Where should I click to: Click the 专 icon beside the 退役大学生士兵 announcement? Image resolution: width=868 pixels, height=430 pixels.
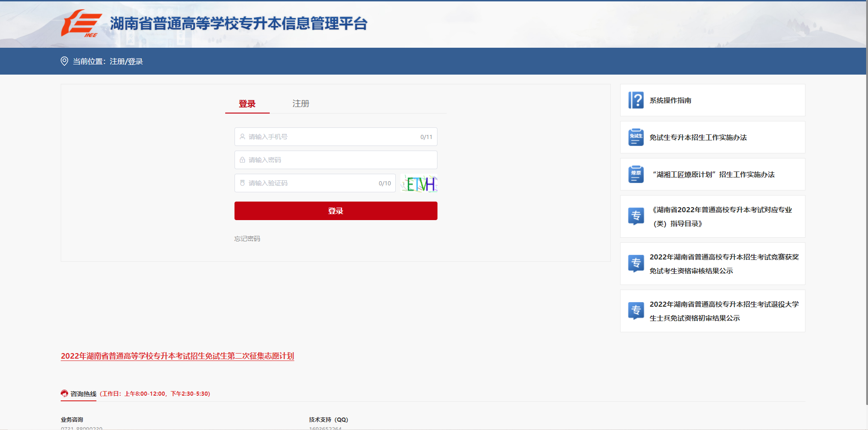(x=636, y=311)
